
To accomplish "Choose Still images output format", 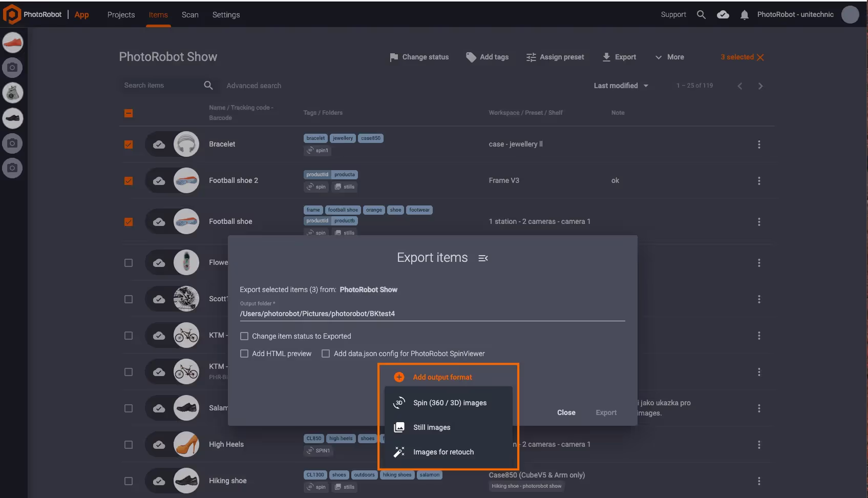I will point(448,427).
